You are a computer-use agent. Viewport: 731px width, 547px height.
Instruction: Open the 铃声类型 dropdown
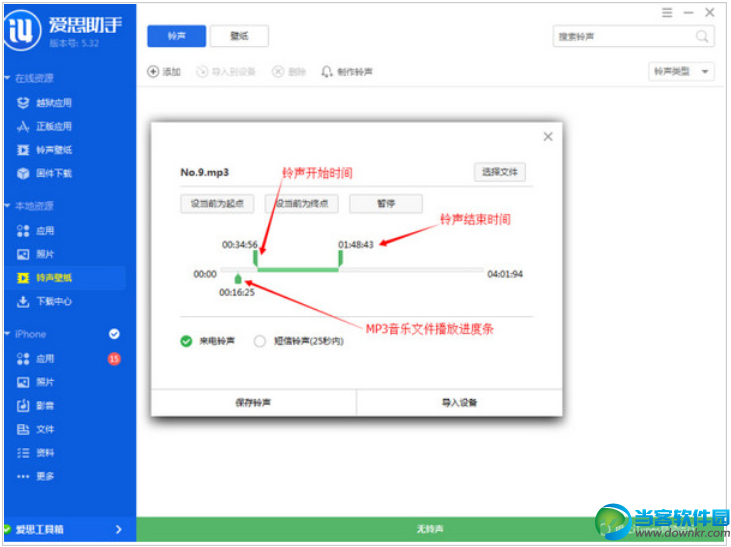[x=681, y=71]
